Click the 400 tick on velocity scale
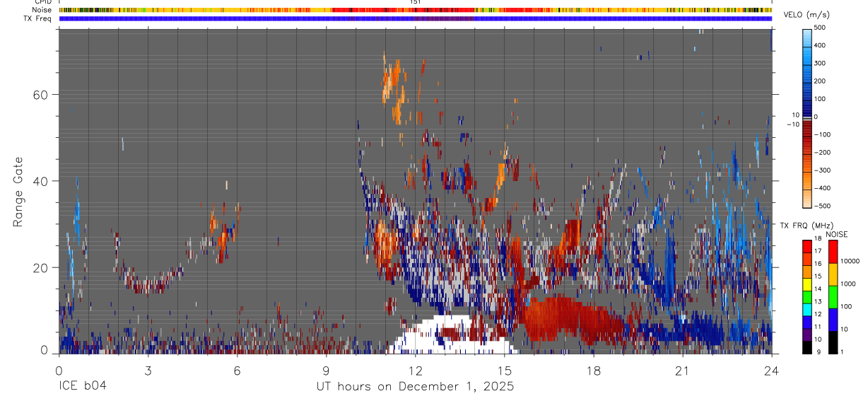868x401 pixels. click(820, 45)
